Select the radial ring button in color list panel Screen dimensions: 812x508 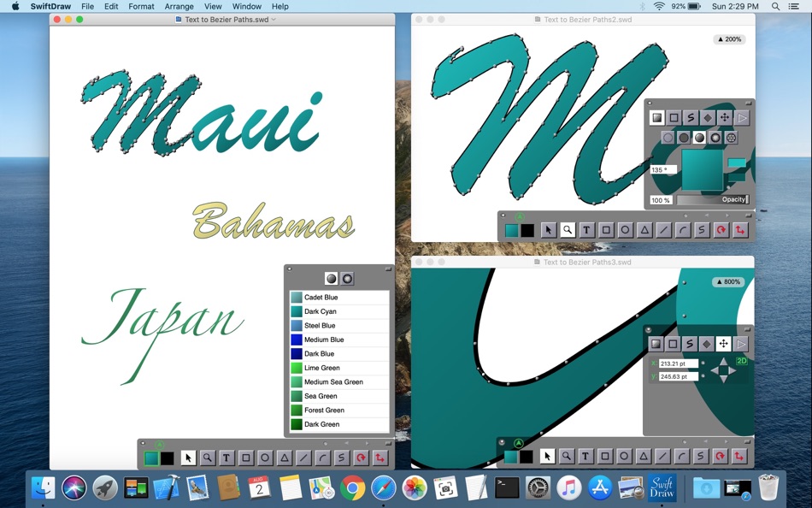point(348,279)
